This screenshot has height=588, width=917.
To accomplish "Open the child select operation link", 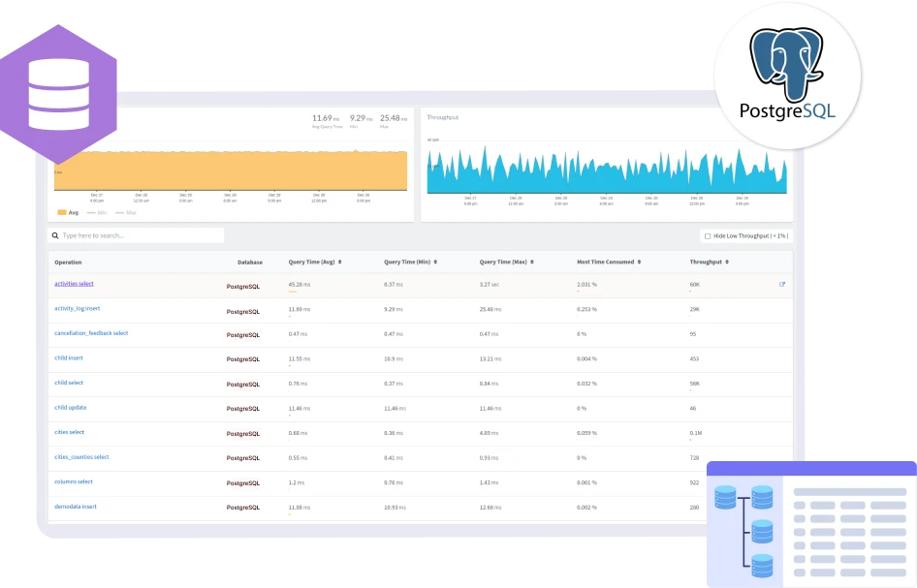I will 69,383.
